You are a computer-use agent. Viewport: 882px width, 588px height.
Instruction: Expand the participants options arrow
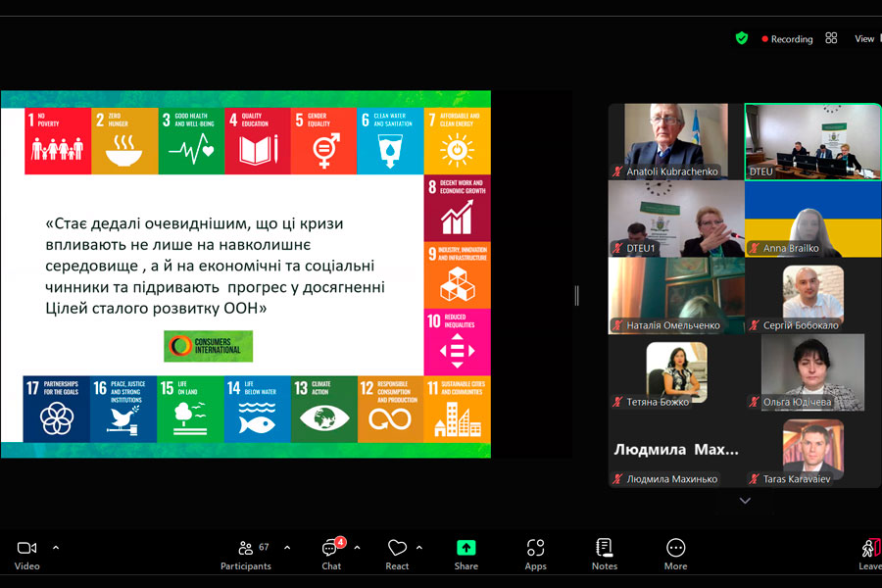click(x=287, y=547)
